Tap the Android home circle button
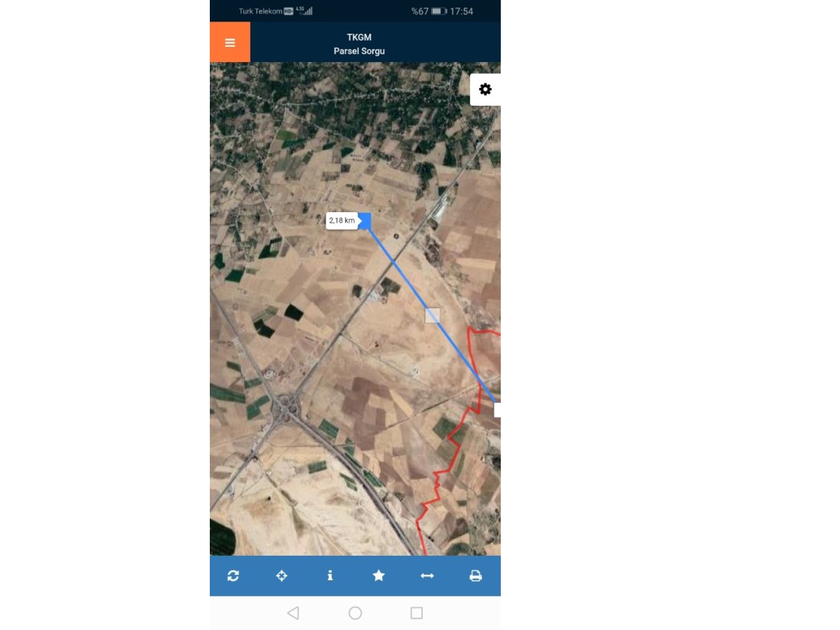 (x=355, y=613)
